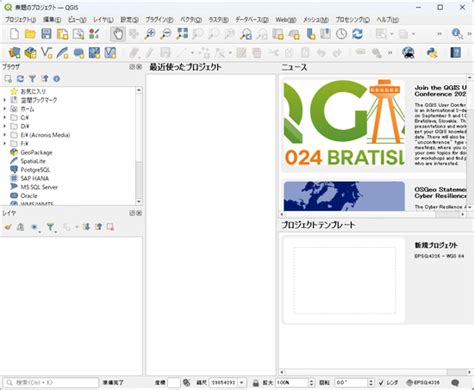474x390 pixels.
Task: Select SAP HANA in the browser tree
Action: click(x=35, y=178)
